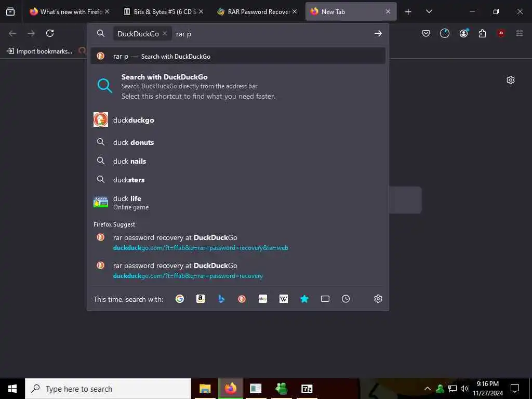This screenshot has height=399, width=532.
Task: Open the 7-Zip taskbar icon
Action: click(307, 389)
